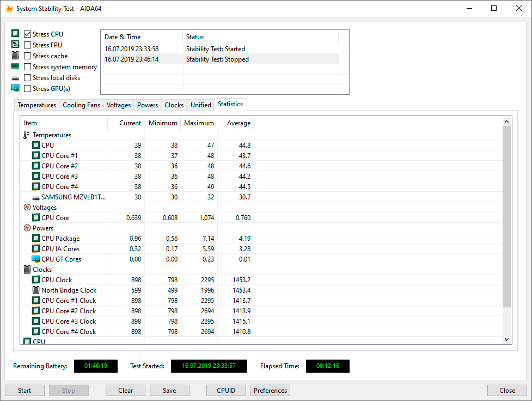The width and height of the screenshot is (532, 401).
Task: Click the Minimum column header
Action: [x=162, y=123]
